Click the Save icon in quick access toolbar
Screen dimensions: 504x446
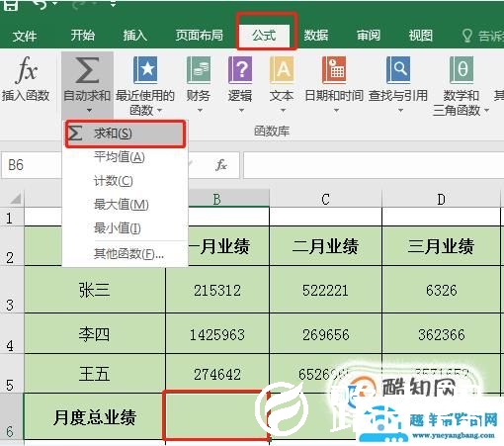point(11,5)
